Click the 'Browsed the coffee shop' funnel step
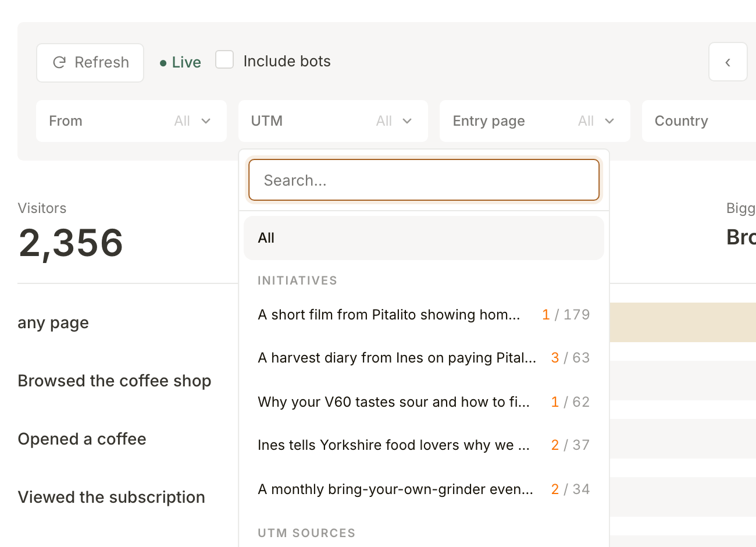The height and width of the screenshot is (547, 756). 115,381
